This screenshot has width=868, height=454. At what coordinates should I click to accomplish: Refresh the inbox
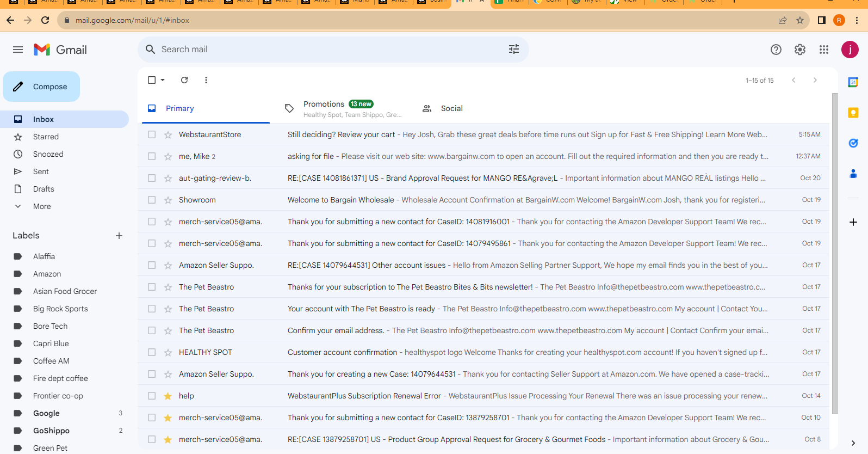(184, 80)
